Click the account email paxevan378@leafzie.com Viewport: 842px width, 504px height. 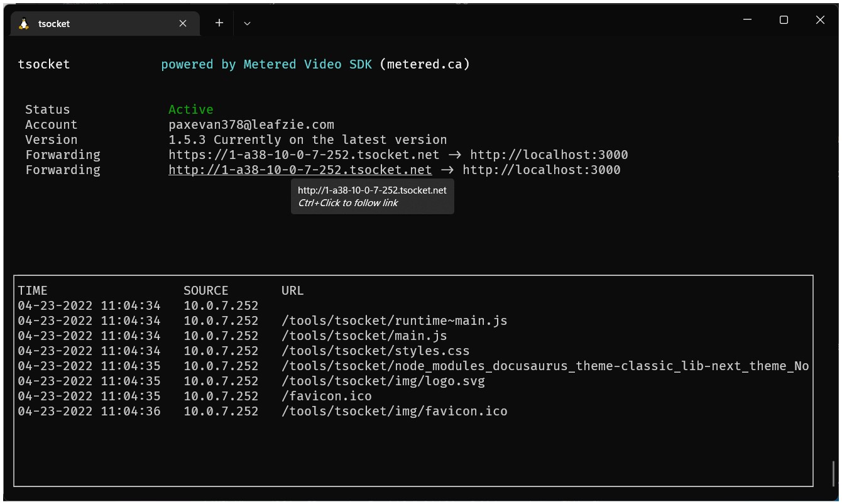coord(251,125)
